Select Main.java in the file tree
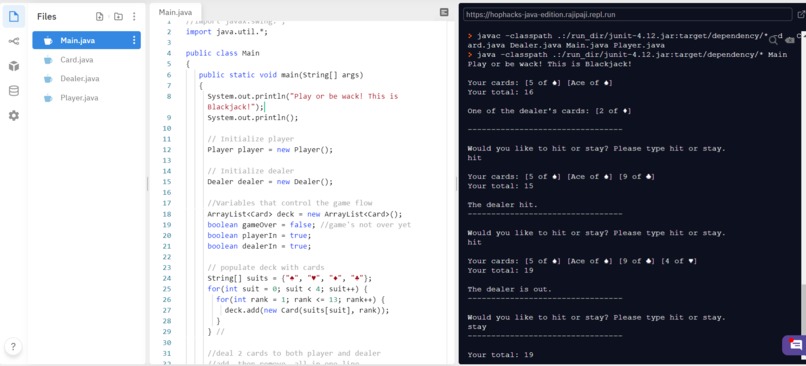 (86, 40)
